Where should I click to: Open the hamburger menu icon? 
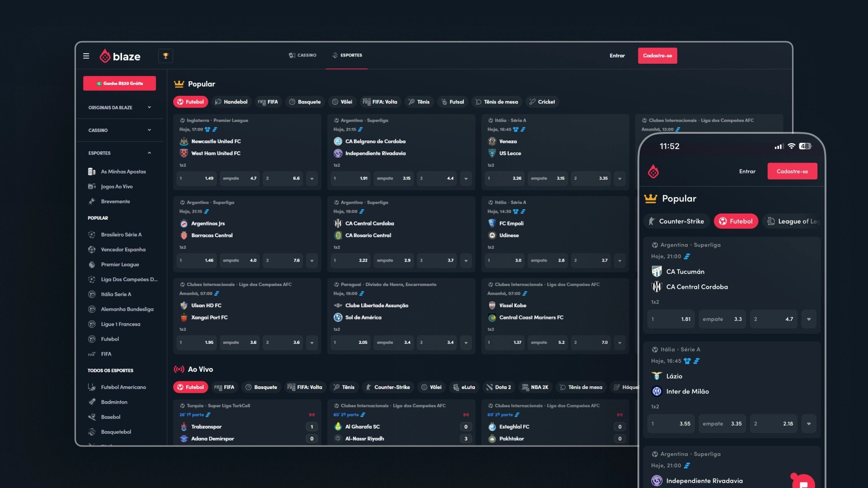(x=86, y=56)
